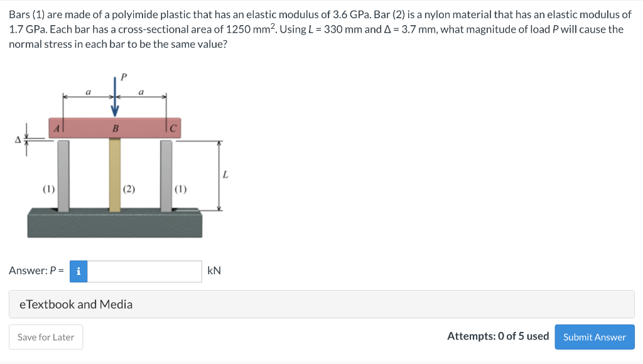Click the pink rigid beam in the figure
The height and width of the screenshot is (364, 643).
[x=115, y=128]
